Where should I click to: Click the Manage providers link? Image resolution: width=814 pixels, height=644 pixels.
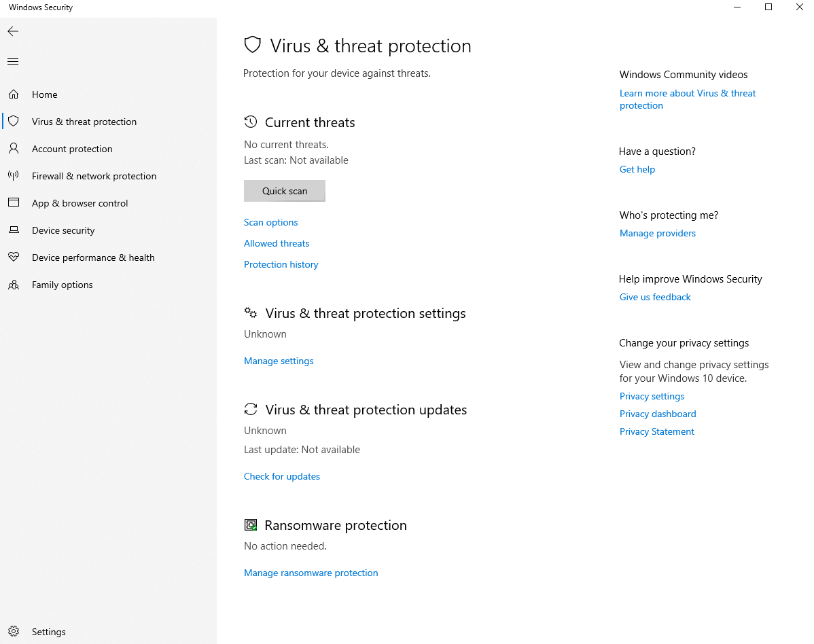(x=658, y=233)
